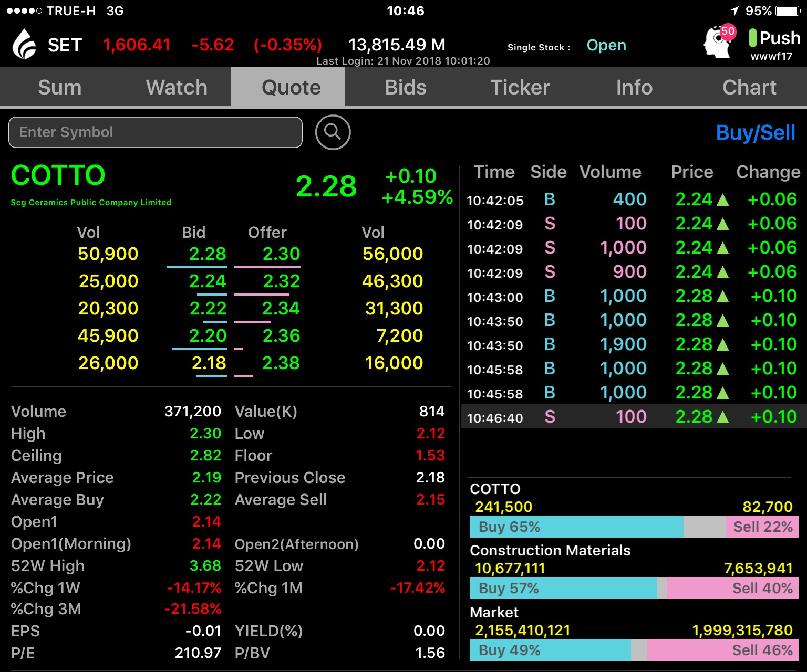Select P/E value 210.97
This screenshot has width=807, height=672.
[198, 653]
